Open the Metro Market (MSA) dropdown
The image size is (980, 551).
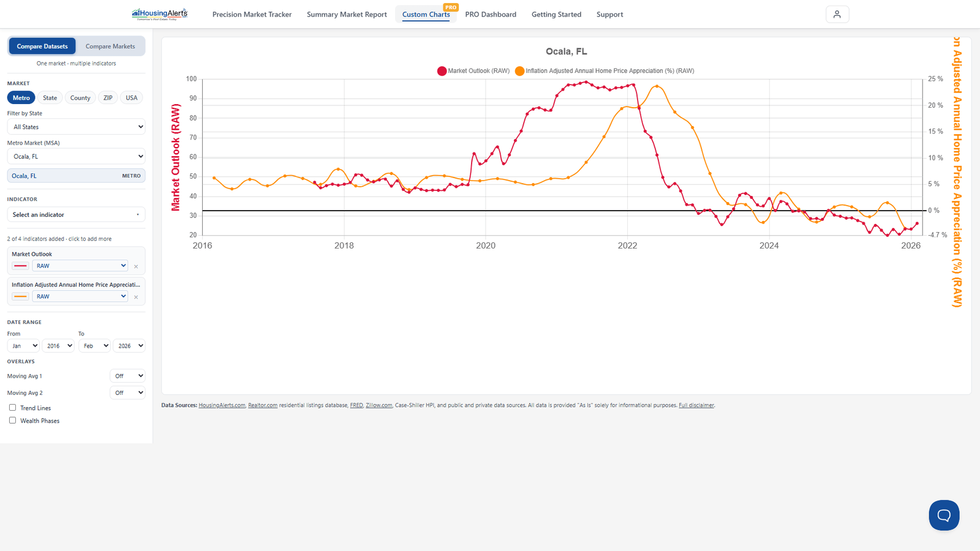click(x=76, y=156)
